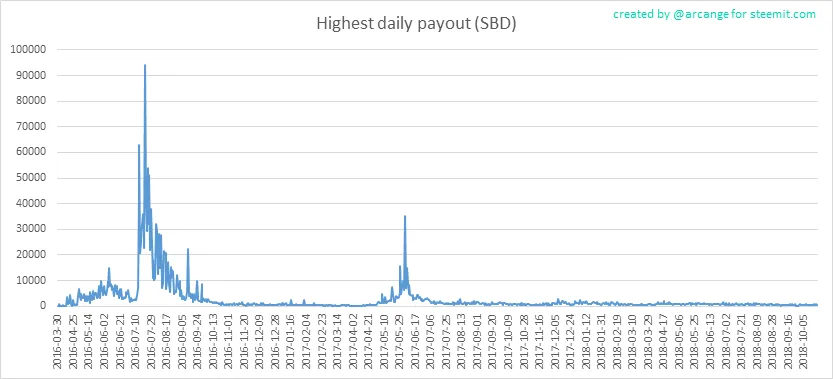Click the 10000 y-axis label
Image resolution: width=833 pixels, height=379 pixels.
point(32,280)
